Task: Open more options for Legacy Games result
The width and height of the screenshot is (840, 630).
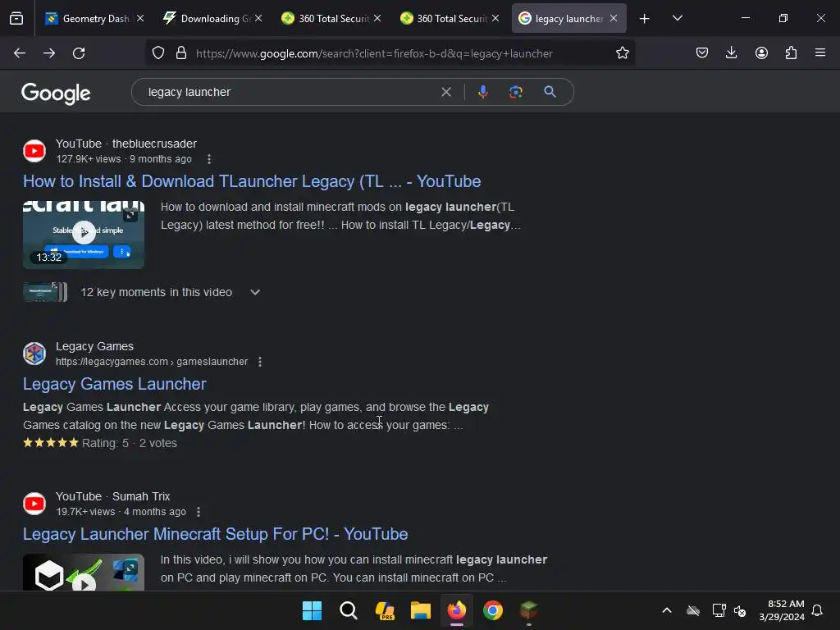Action: coord(260,362)
